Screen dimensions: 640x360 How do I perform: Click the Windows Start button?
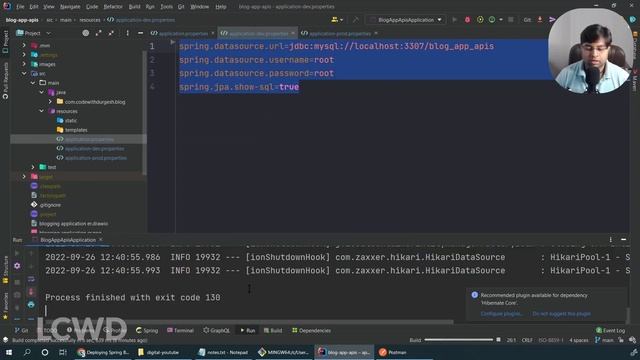point(9,352)
